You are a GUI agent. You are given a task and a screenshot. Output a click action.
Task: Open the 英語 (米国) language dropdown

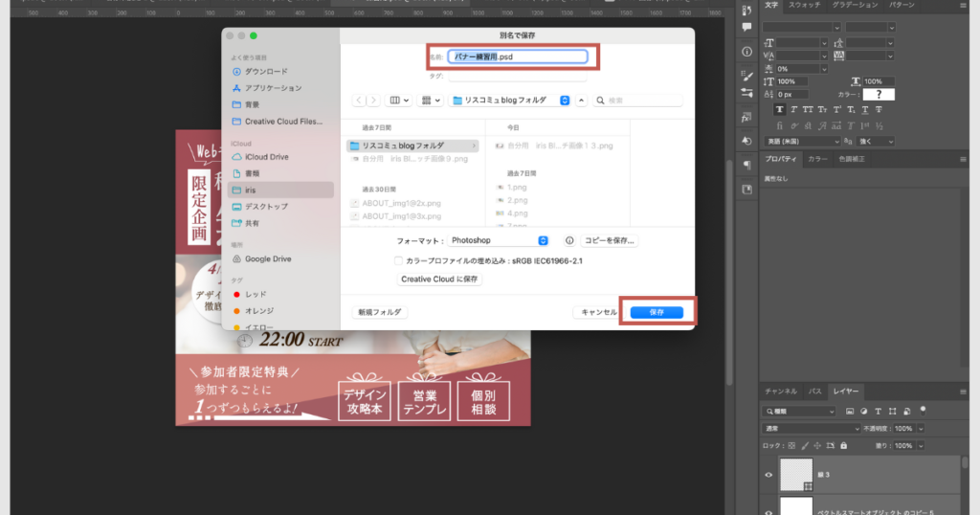pos(802,142)
